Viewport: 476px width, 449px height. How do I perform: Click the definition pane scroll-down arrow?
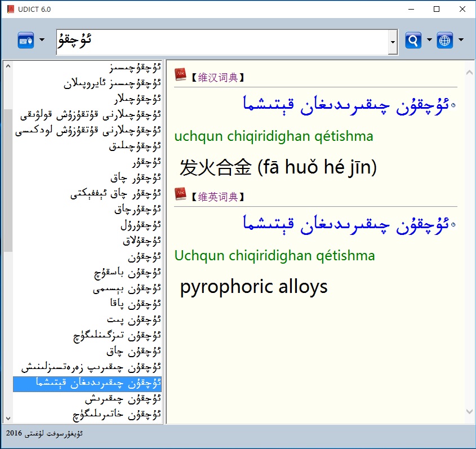pos(469,411)
